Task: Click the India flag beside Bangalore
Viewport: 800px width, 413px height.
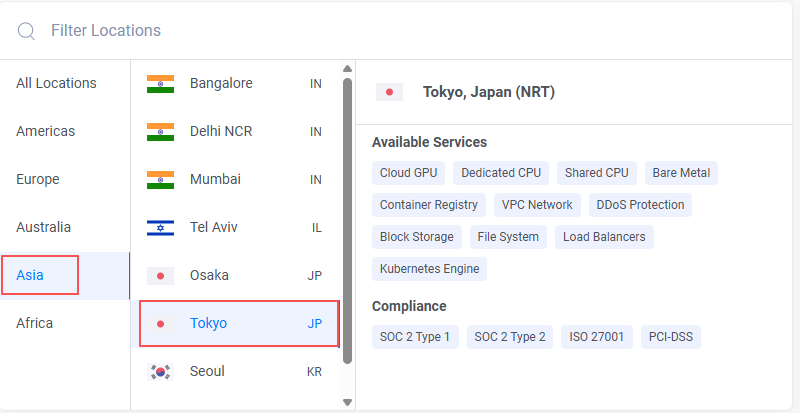Action: [x=160, y=83]
